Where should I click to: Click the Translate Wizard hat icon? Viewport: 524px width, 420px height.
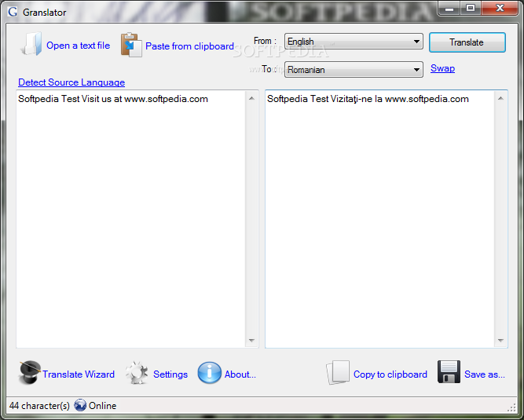29,373
